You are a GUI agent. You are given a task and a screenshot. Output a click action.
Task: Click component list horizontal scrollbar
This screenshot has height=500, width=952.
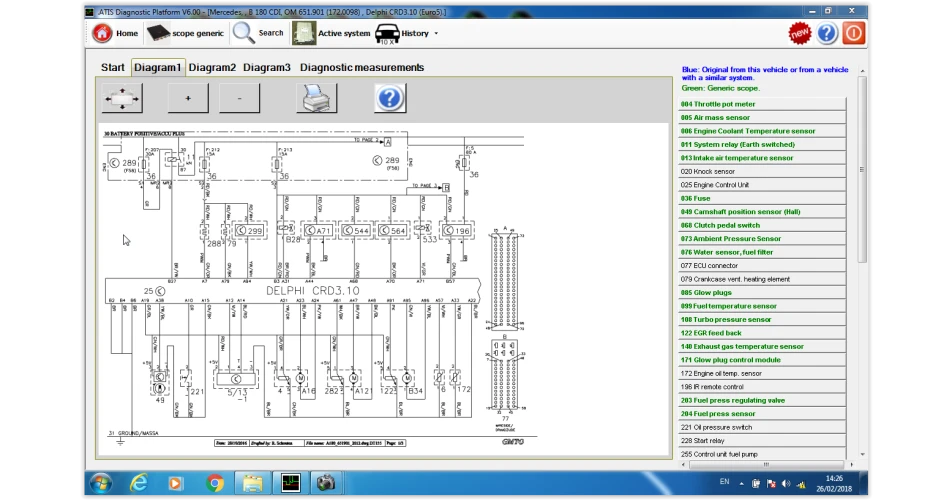(x=766, y=465)
